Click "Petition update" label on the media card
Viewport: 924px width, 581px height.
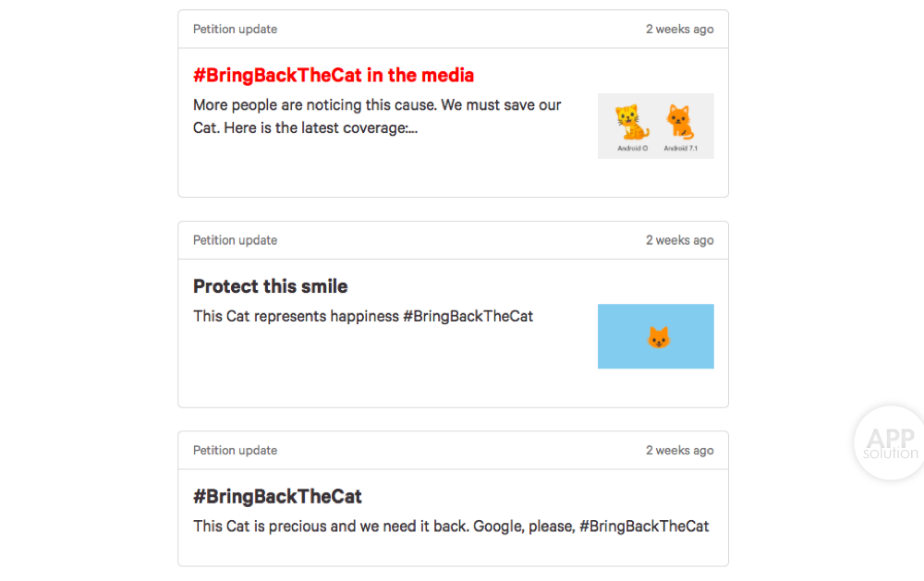235,30
